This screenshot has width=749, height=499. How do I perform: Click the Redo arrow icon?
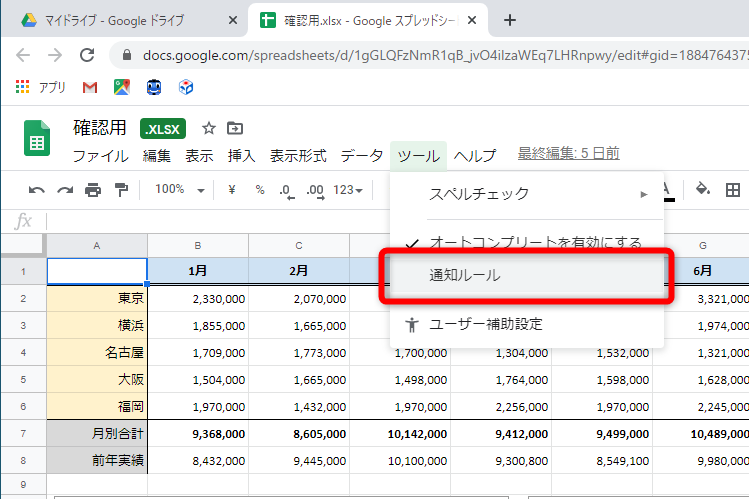(x=65, y=190)
